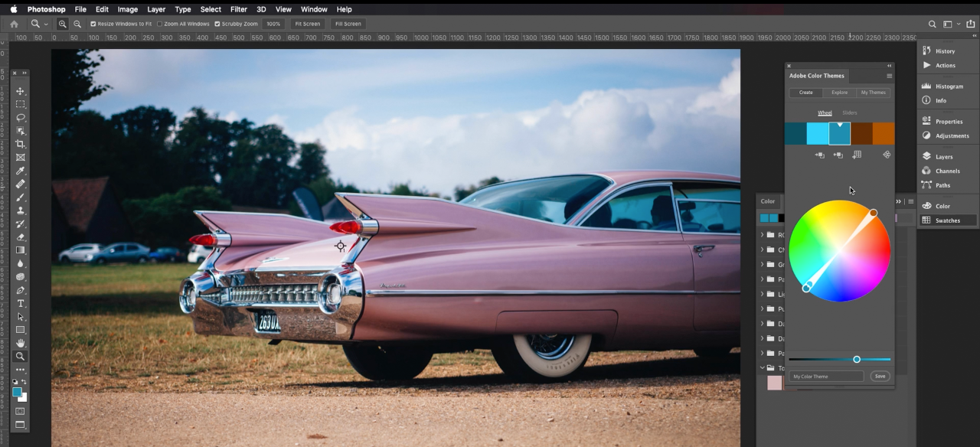This screenshot has width=980, height=447.
Task: Open the Adjustments panel
Action: (946, 135)
